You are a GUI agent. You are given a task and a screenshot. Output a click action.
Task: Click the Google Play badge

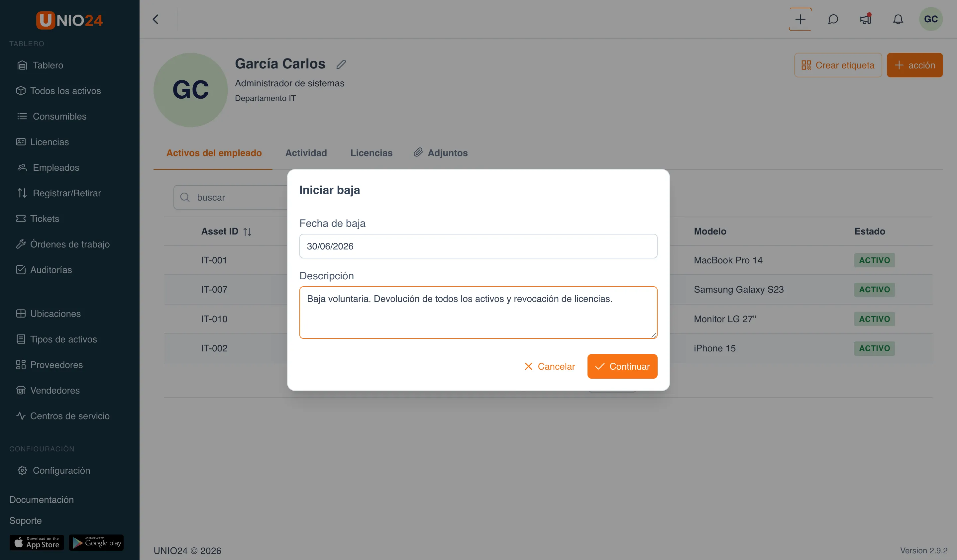96,542
